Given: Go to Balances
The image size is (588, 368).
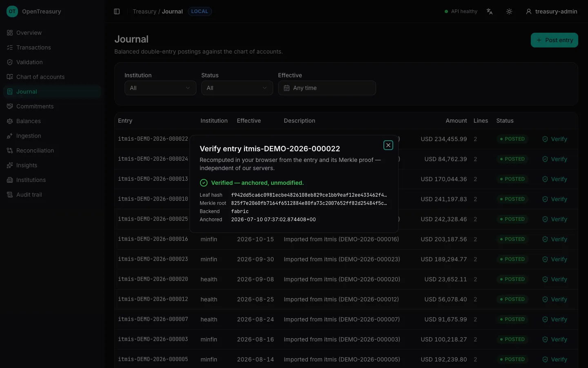Looking at the screenshot, I should coord(52,121).
